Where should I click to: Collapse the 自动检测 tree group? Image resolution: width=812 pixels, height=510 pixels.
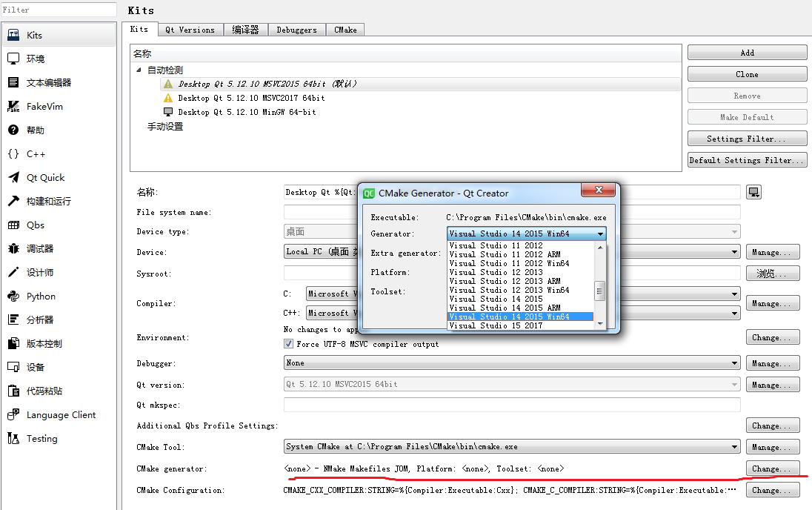click(139, 70)
